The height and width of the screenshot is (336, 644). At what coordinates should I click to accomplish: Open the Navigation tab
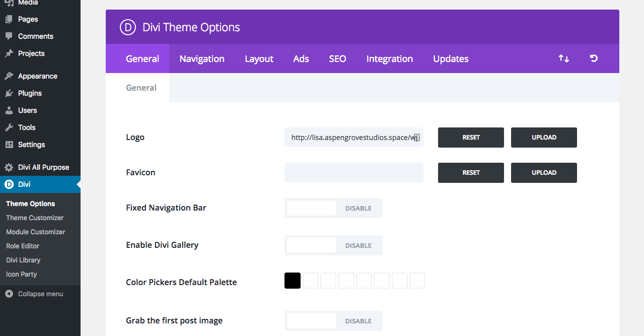202,58
